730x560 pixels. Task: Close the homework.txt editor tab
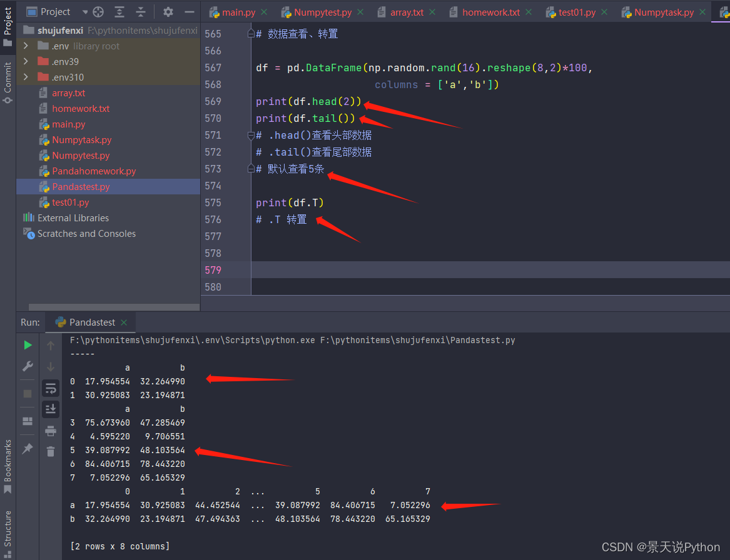pos(529,12)
